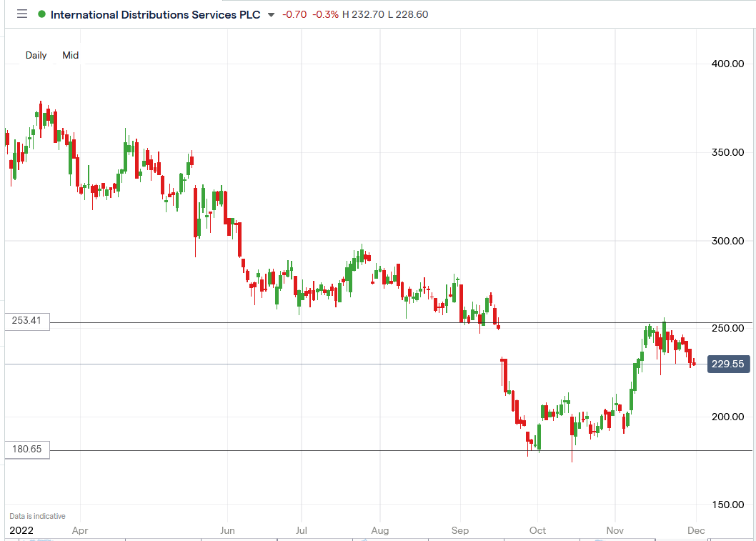This screenshot has height=541, width=756.
Task: Click the Jul label on time axis
Action: pyautogui.click(x=302, y=531)
